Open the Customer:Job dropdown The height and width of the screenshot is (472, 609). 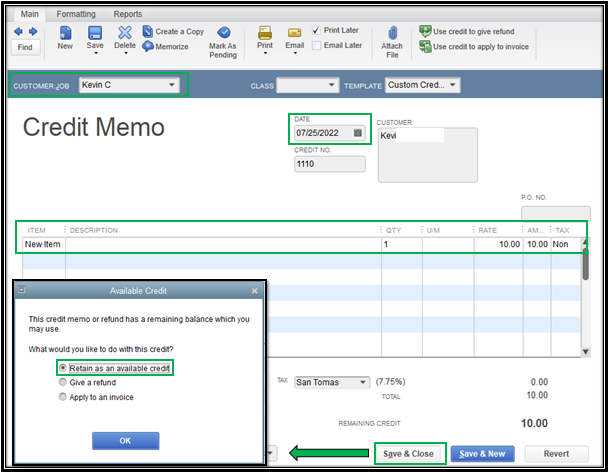click(172, 85)
